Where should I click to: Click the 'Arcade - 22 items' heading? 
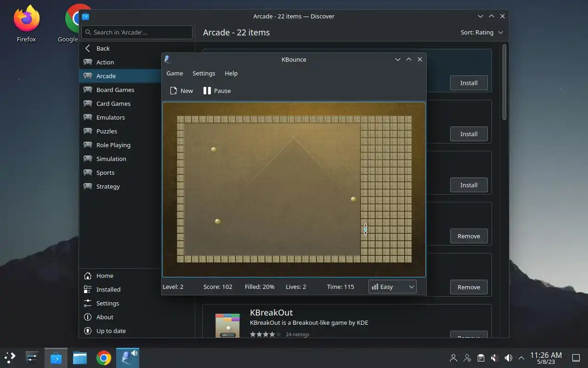coord(237,32)
